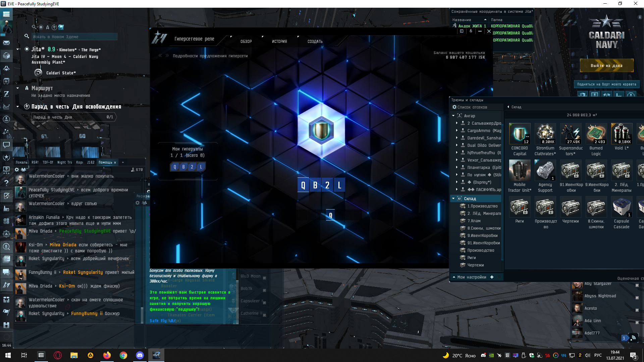
Task: Open the Chat channels speech bubble icon
Action: tap(6, 145)
